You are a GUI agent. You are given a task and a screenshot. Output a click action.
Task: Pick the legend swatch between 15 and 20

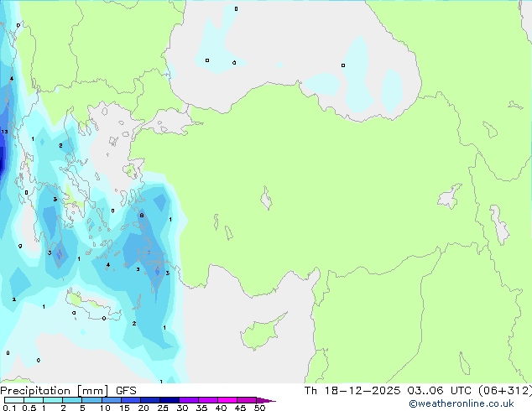(130, 400)
